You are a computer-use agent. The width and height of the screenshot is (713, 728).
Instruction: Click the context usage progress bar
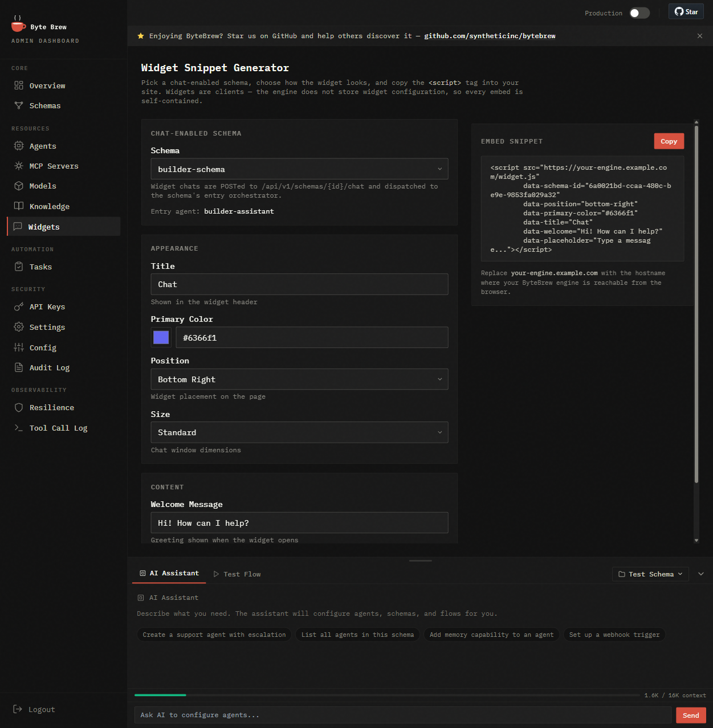[387, 695]
